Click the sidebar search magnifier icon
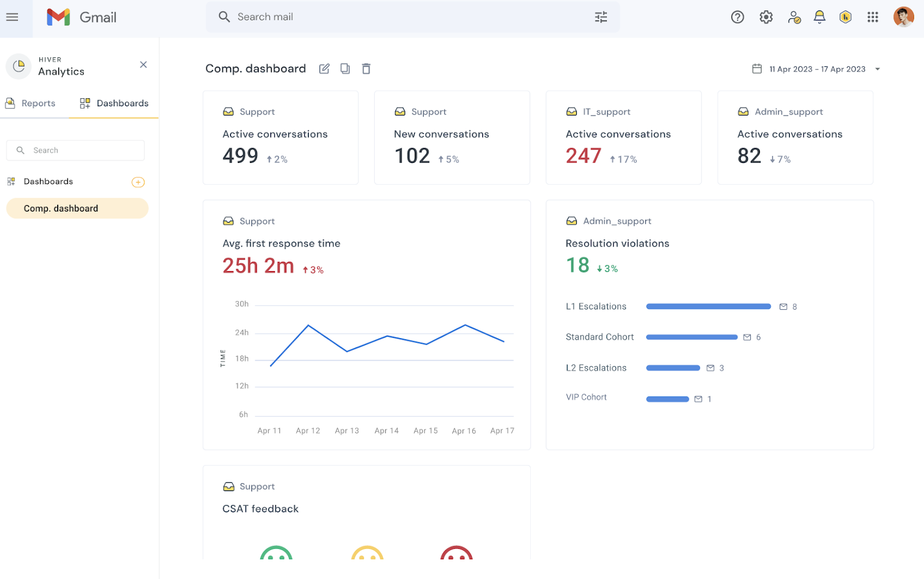This screenshot has height=579, width=924. (20, 150)
